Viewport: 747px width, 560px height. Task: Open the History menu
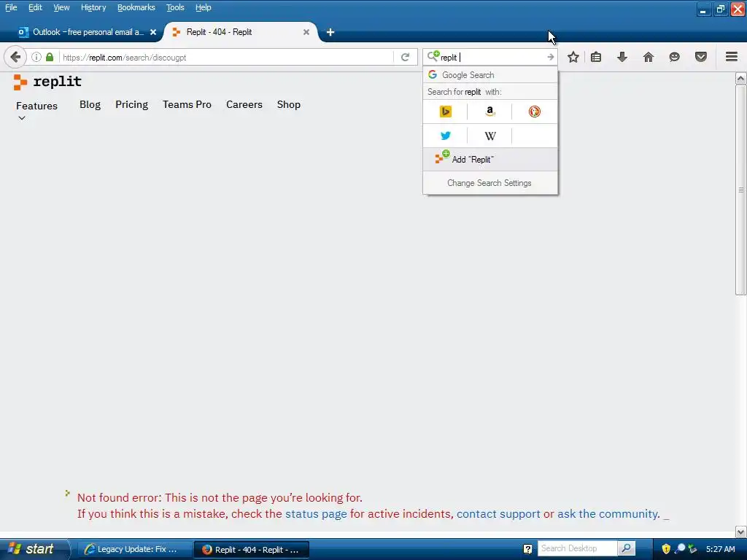[x=93, y=7]
